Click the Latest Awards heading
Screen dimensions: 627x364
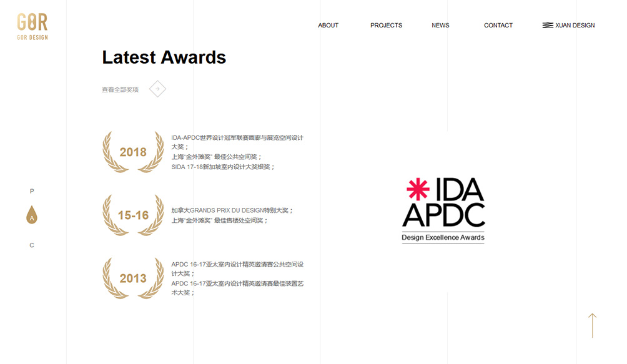pos(164,57)
